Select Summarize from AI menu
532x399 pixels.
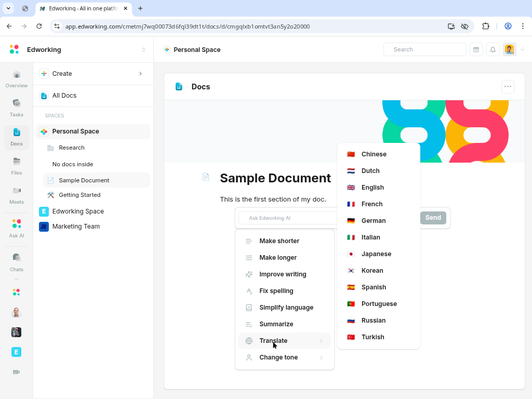[276, 324]
